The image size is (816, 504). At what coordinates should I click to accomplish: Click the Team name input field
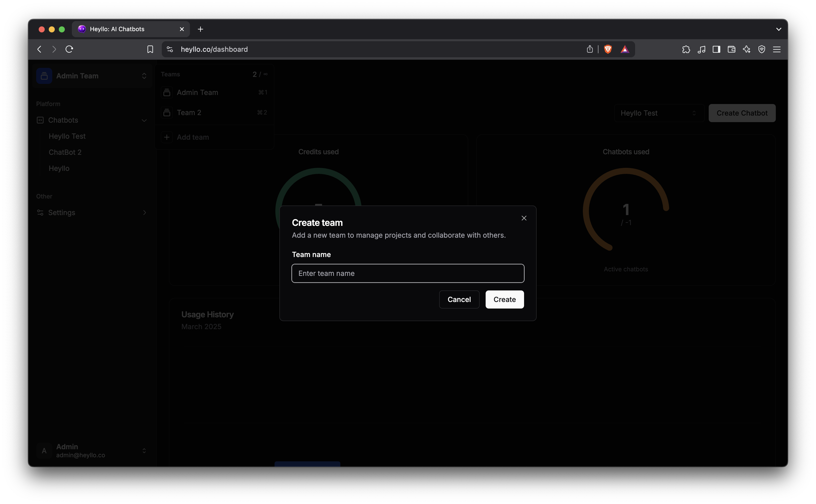click(x=408, y=273)
